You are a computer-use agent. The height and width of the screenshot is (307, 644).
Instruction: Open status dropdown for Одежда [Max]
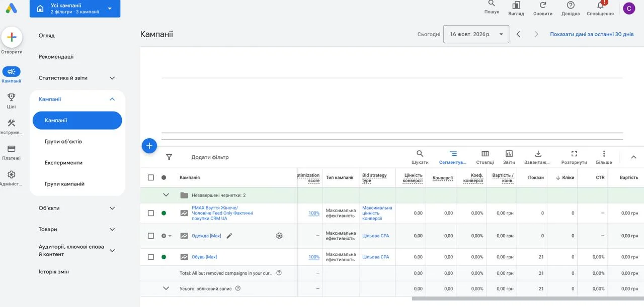[x=167, y=236]
